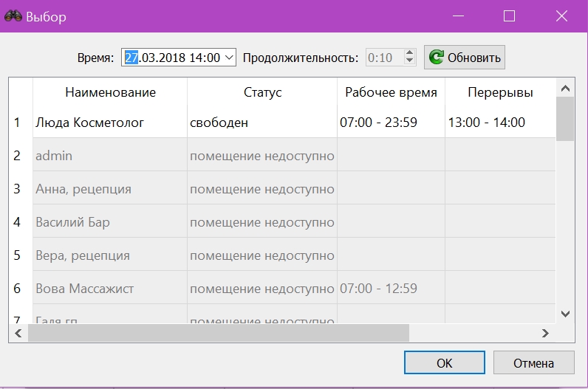Click working time 07:00 - 23:59
Image resolution: width=588 pixels, height=389 pixels.
(x=391, y=123)
